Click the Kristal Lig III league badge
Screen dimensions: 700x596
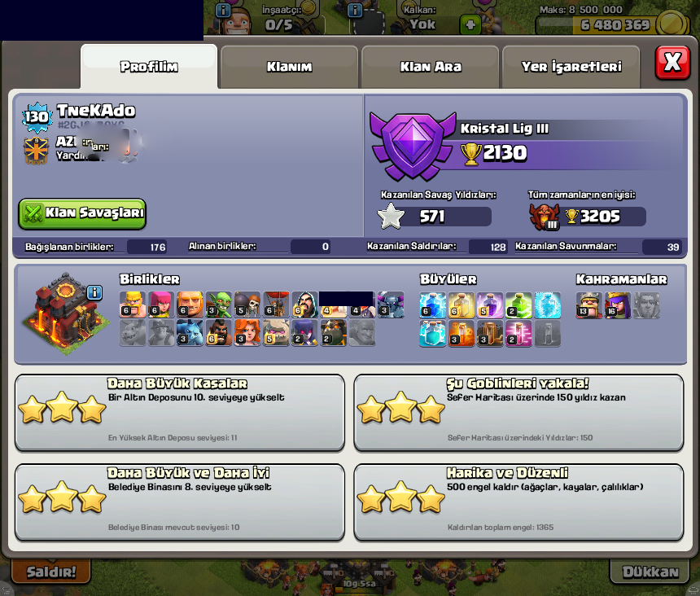(x=413, y=147)
